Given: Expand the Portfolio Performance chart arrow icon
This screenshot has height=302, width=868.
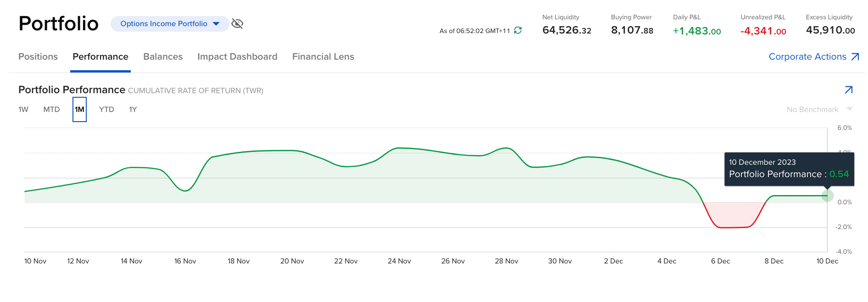Looking at the screenshot, I should (x=848, y=90).
